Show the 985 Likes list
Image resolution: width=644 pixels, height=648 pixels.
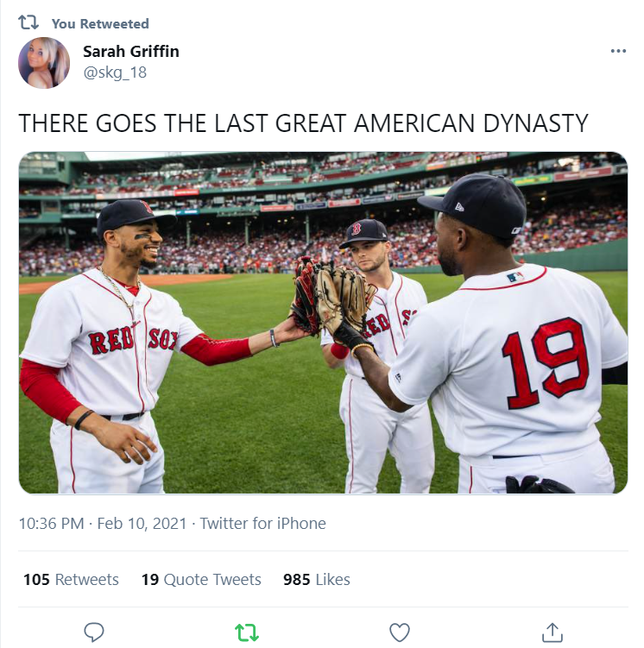click(x=317, y=579)
